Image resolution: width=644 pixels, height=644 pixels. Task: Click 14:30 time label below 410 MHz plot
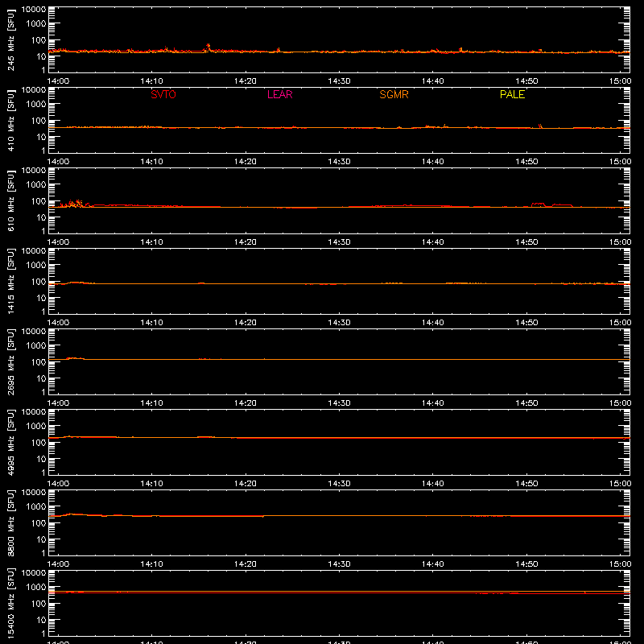pos(339,162)
